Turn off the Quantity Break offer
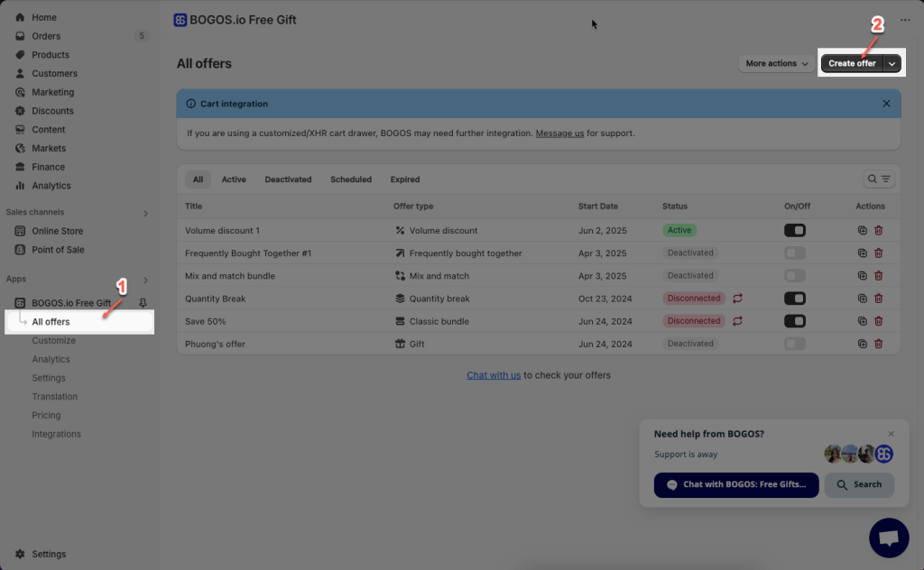 click(x=794, y=299)
